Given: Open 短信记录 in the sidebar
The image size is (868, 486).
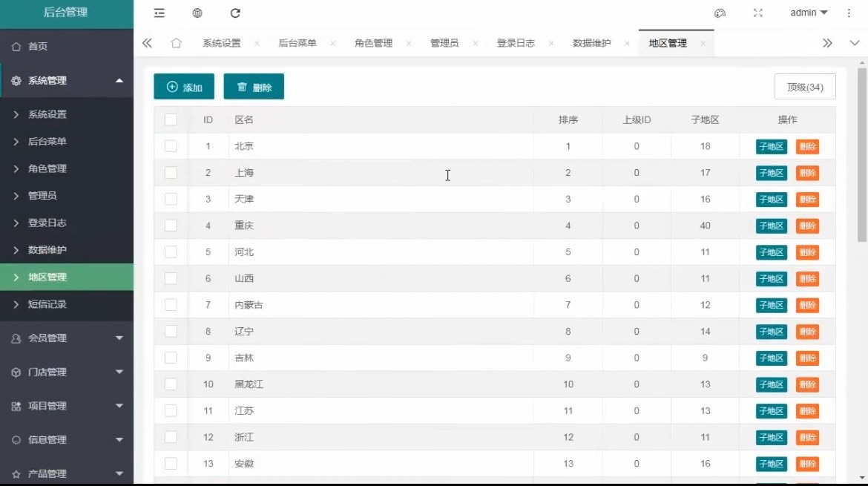Looking at the screenshot, I should pos(67,304).
